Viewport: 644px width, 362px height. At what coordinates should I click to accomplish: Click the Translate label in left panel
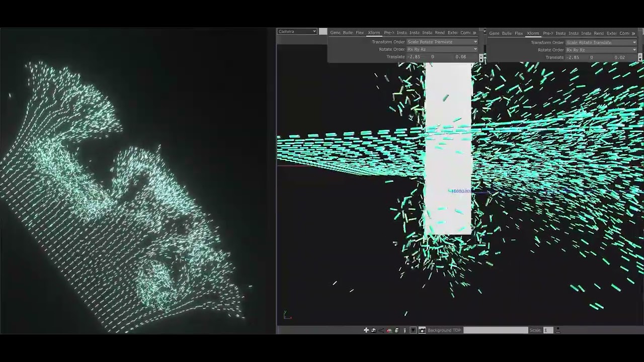pyautogui.click(x=395, y=57)
